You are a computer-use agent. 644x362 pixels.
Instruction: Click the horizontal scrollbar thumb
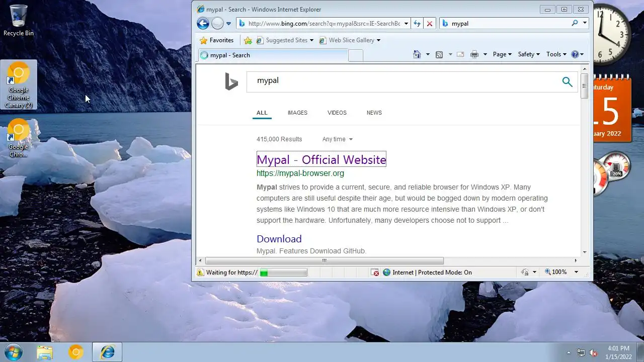click(325, 260)
